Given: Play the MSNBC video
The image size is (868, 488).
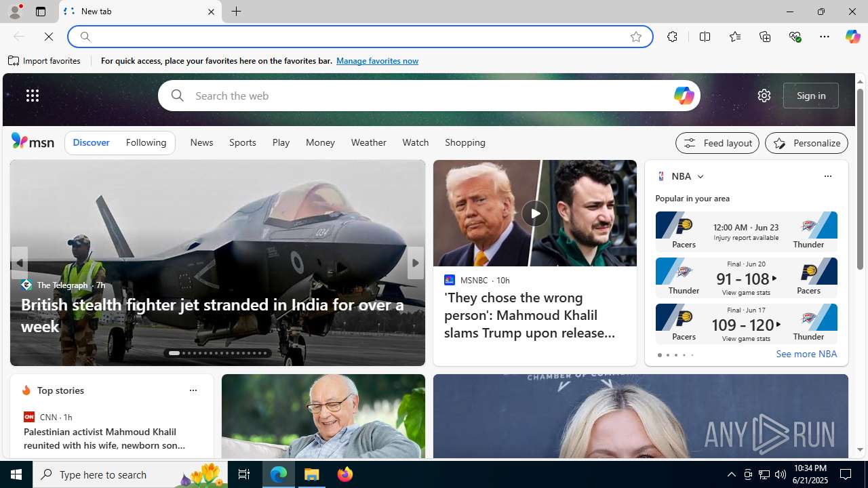Looking at the screenshot, I should coord(534,213).
